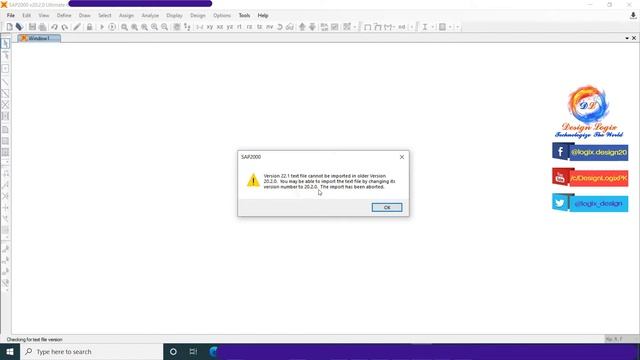
Task: Click the rt view button
Action: click(239, 27)
